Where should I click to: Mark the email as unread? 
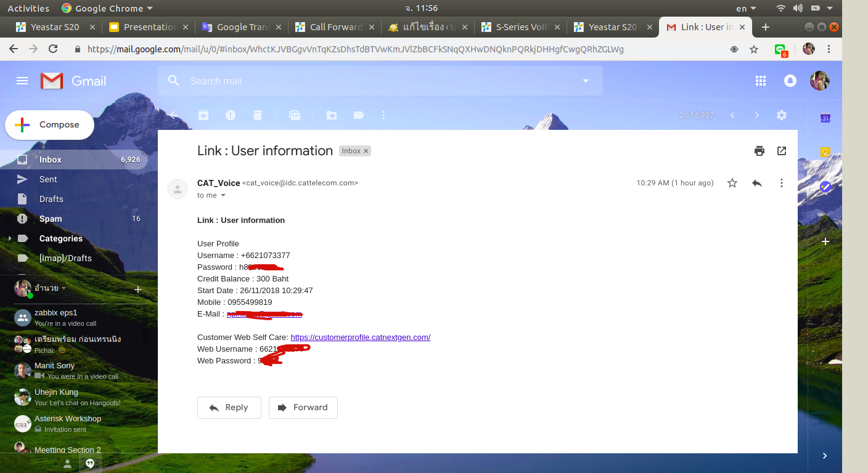pos(295,115)
